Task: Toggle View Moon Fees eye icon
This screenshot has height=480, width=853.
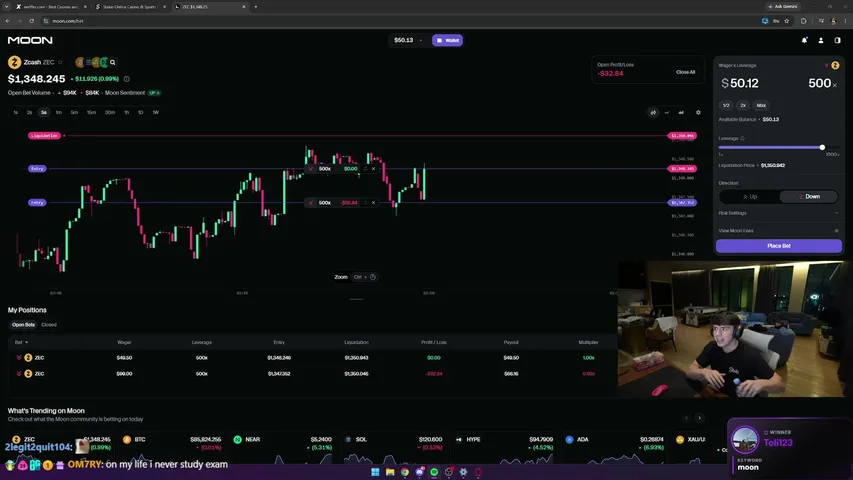Action: [x=837, y=231]
